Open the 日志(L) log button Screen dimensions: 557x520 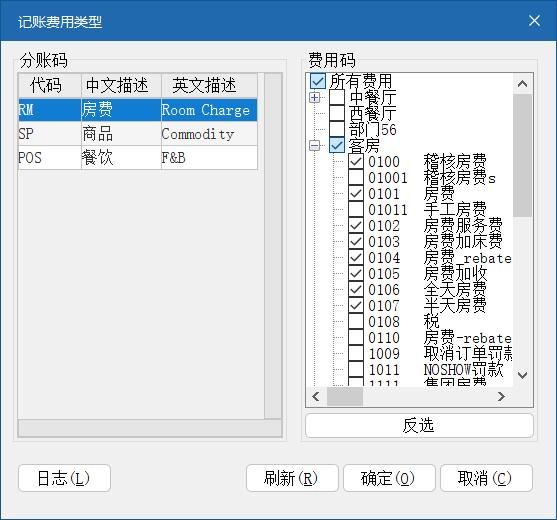click(64, 478)
